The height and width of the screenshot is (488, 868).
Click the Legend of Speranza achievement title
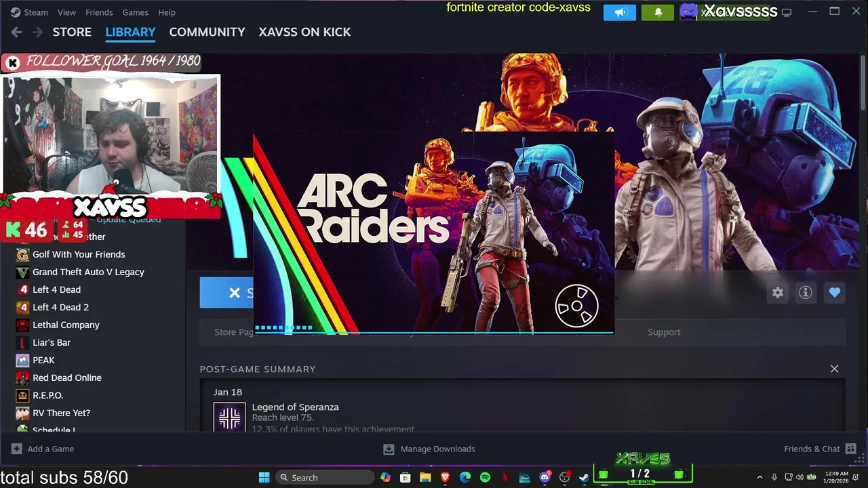click(x=295, y=407)
